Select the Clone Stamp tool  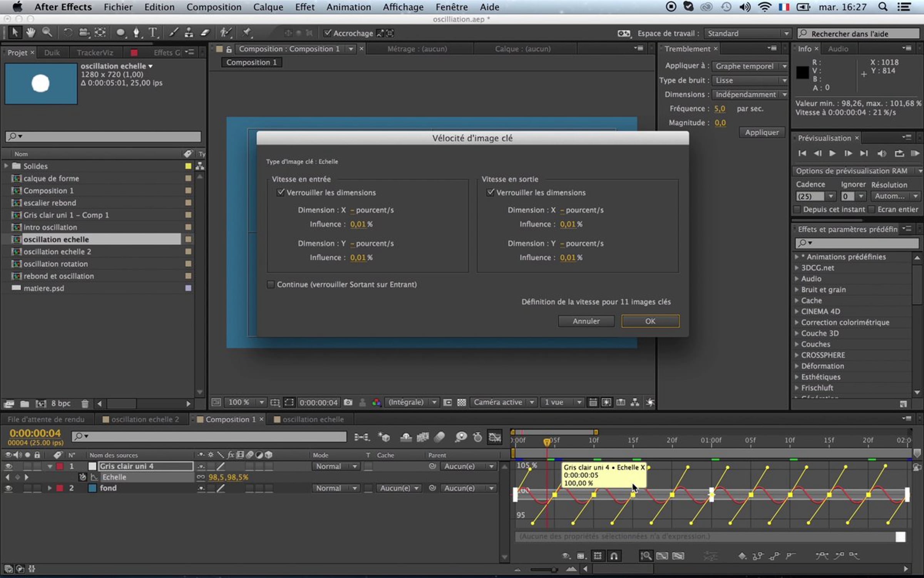click(x=189, y=33)
